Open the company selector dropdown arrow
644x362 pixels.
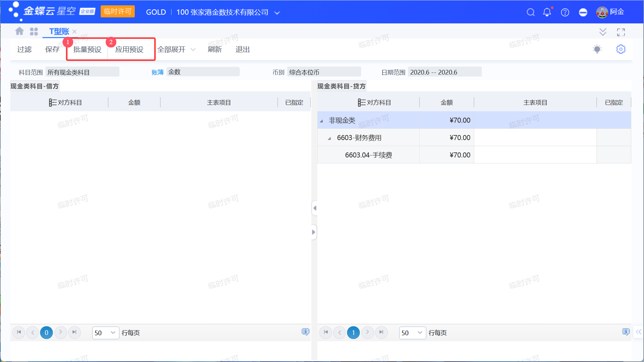277,13
